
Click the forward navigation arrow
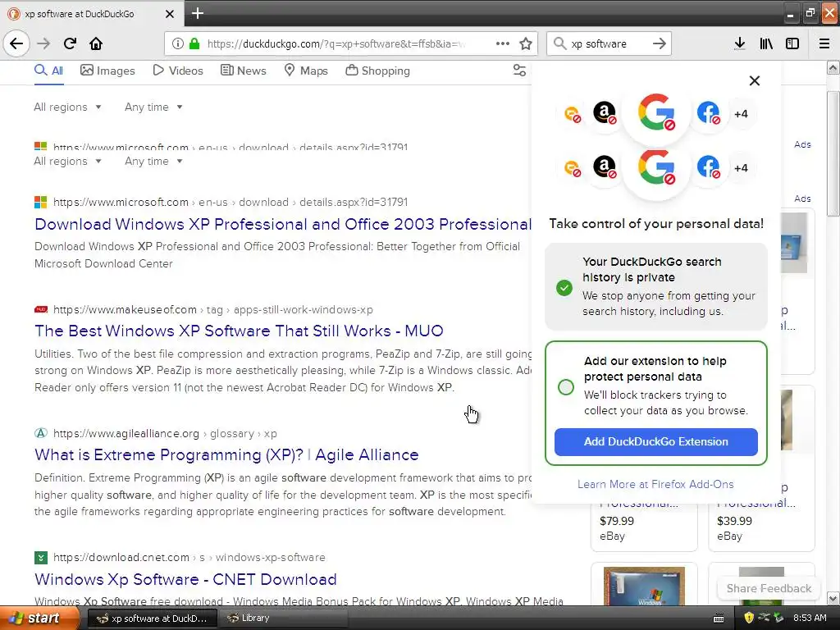tap(43, 43)
